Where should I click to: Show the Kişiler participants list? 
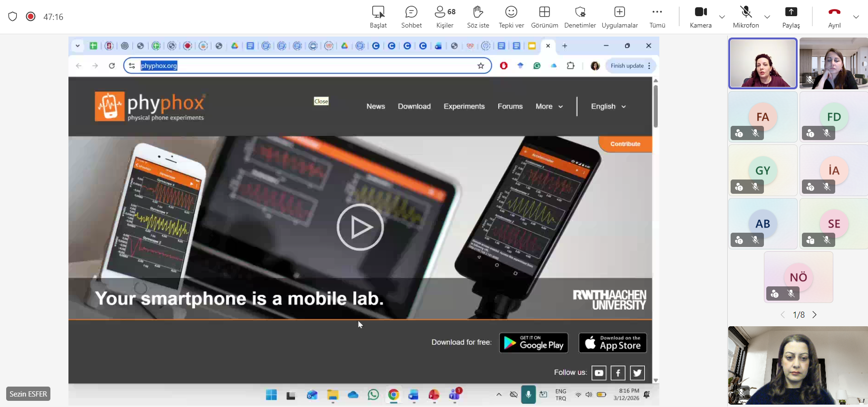point(445,17)
